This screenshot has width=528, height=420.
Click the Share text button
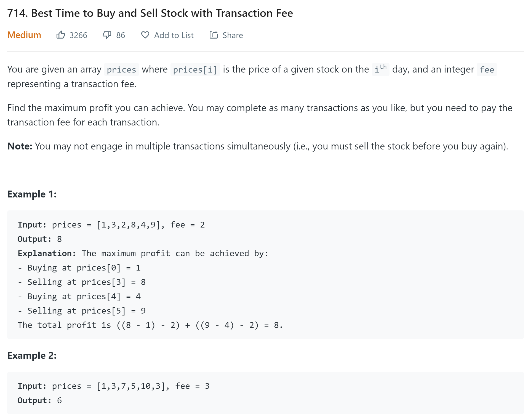point(233,35)
